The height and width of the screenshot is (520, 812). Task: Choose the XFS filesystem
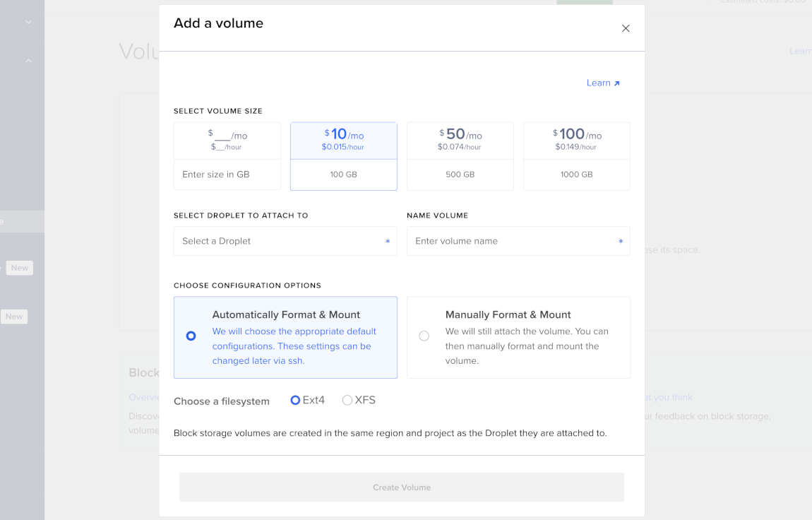pyautogui.click(x=347, y=400)
